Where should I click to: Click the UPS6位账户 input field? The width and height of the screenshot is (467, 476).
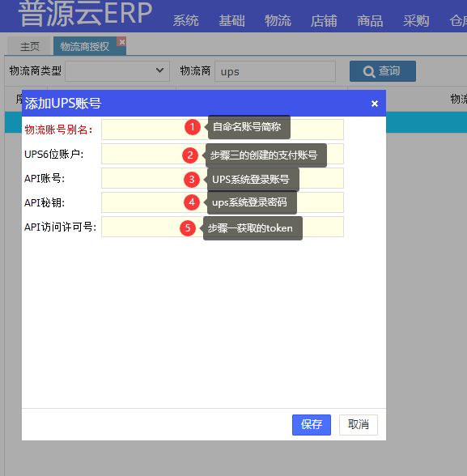[x=223, y=154]
